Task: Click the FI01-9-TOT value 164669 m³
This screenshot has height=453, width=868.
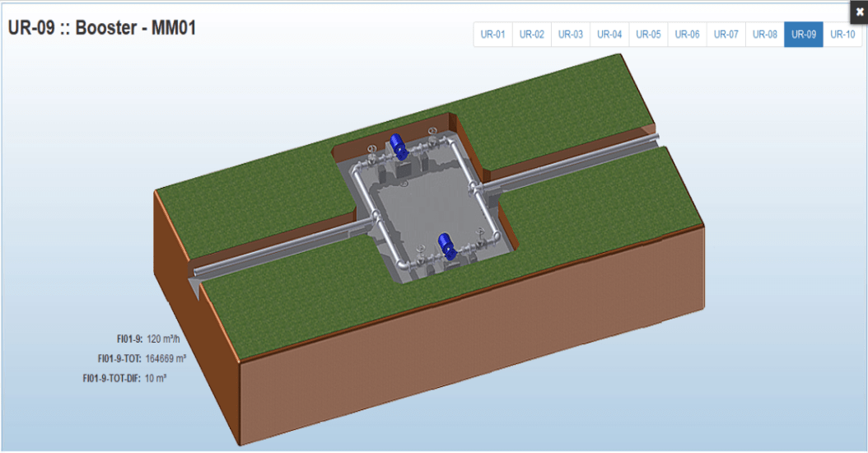Action: tap(166, 359)
